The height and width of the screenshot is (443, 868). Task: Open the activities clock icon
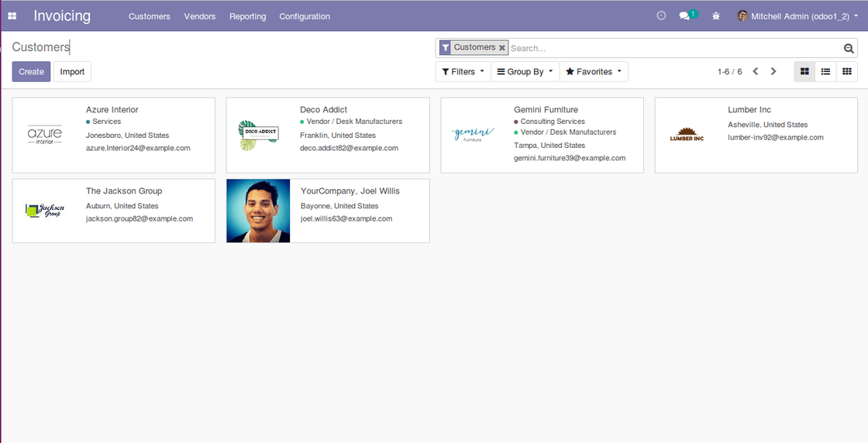pos(661,15)
